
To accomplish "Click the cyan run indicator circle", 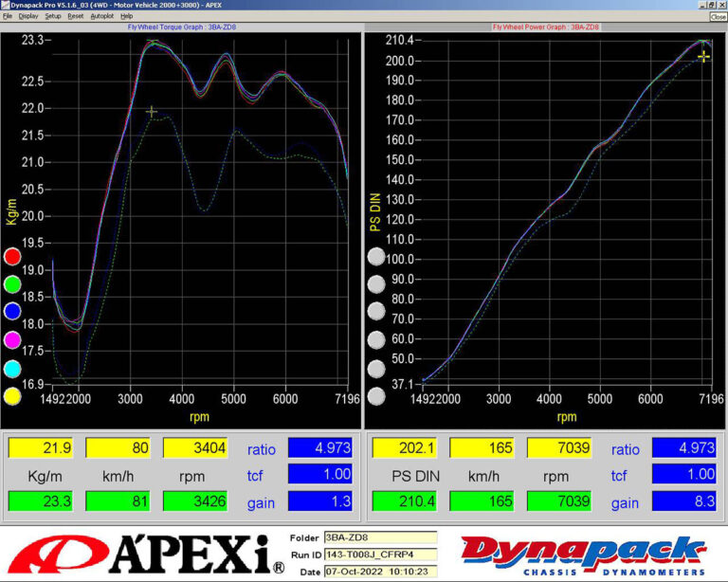I will point(13,369).
